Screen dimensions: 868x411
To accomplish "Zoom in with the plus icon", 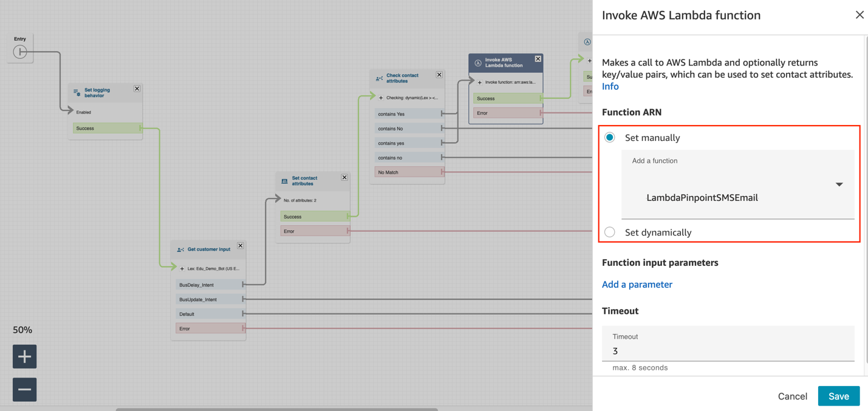I will 24,356.
